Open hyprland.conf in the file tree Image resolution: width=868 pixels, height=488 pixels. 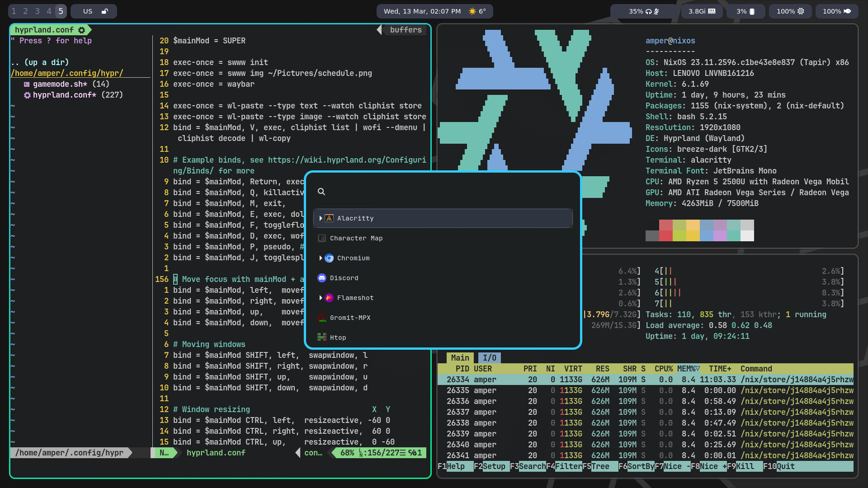pos(64,95)
